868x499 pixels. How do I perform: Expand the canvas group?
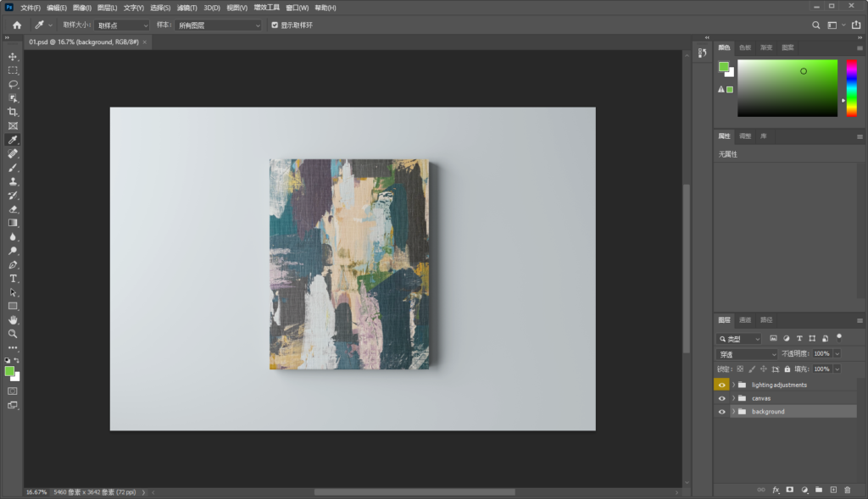[x=733, y=398]
